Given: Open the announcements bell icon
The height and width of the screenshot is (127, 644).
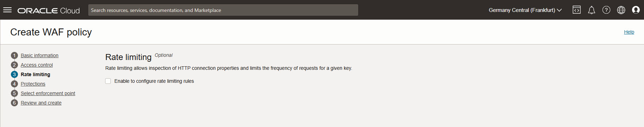Looking at the screenshot, I should (592, 10).
